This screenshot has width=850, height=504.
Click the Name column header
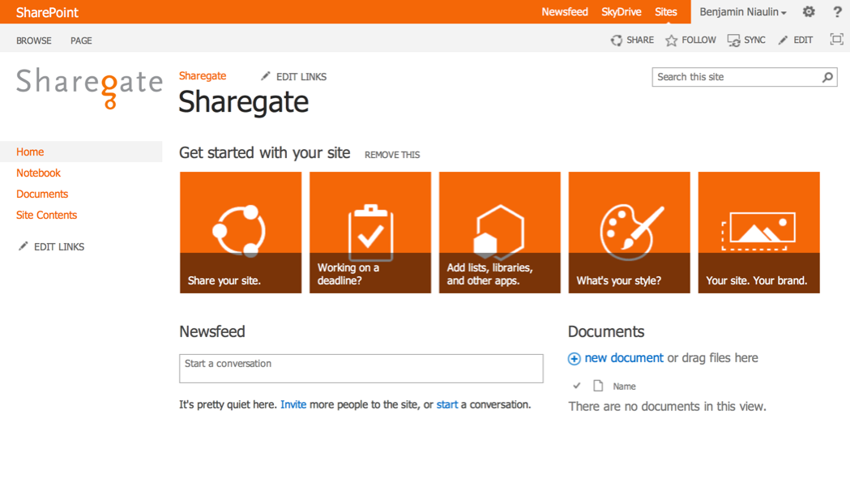[x=624, y=387]
